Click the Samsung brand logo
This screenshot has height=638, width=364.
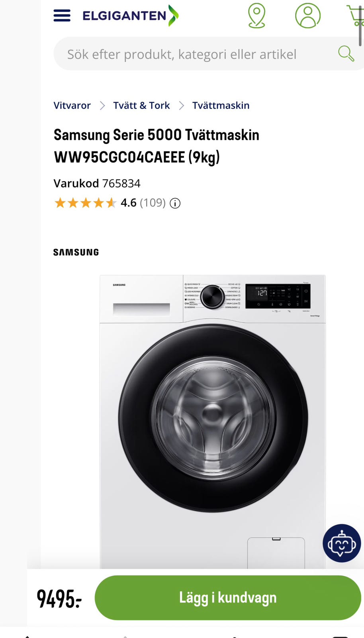pyautogui.click(x=76, y=252)
